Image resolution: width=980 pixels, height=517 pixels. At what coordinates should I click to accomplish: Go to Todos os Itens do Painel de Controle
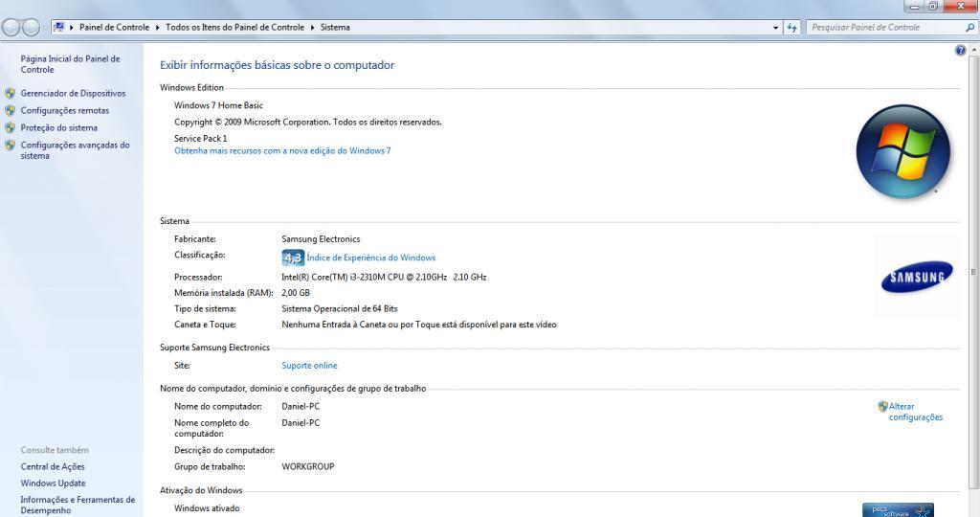(235, 28)
